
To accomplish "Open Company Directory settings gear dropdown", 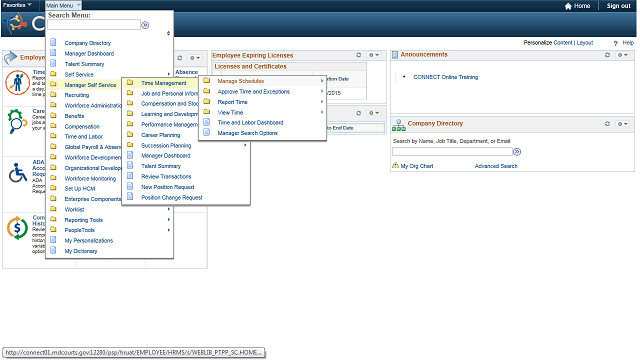I will click(x=622, y=124).
